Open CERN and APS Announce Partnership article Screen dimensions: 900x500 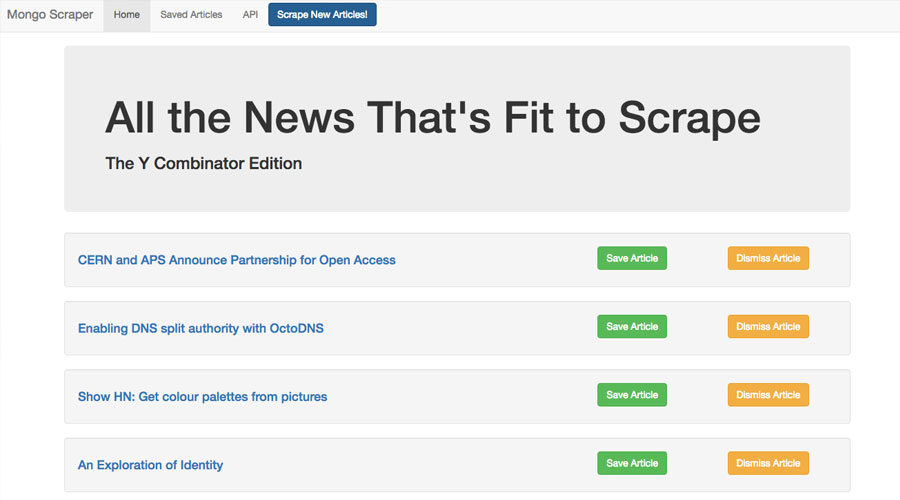pyautogui.click(x=236, y=260)
